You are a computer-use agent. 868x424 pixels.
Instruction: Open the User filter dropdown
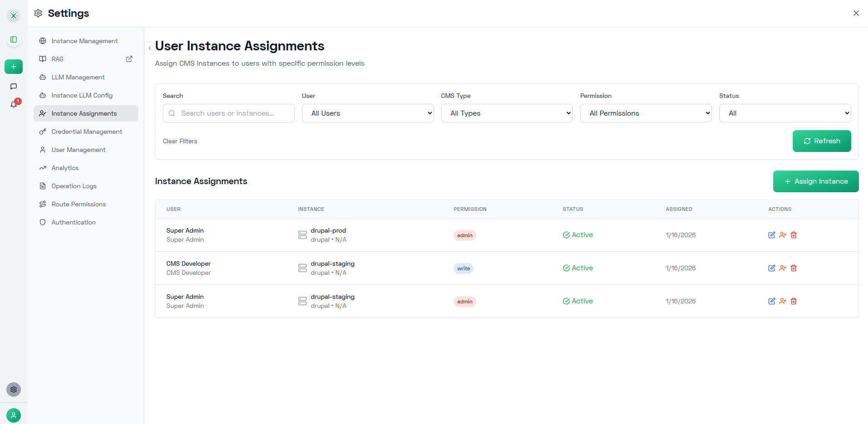[x=368, y=113]
